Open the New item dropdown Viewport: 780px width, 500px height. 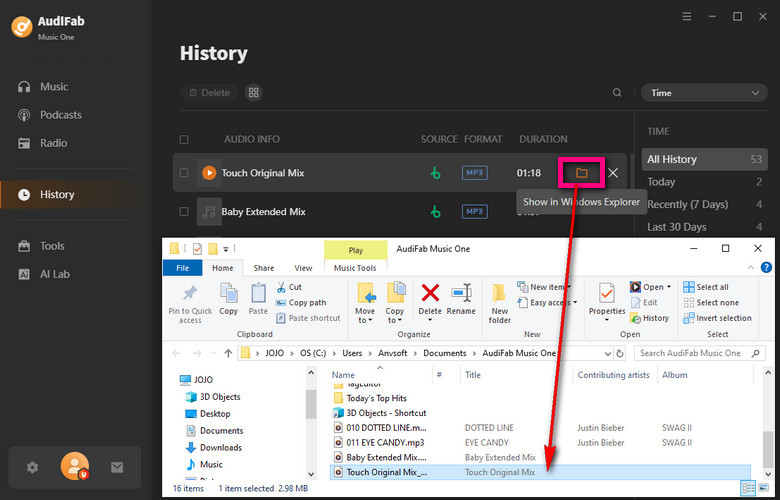[x=544, y=287]
